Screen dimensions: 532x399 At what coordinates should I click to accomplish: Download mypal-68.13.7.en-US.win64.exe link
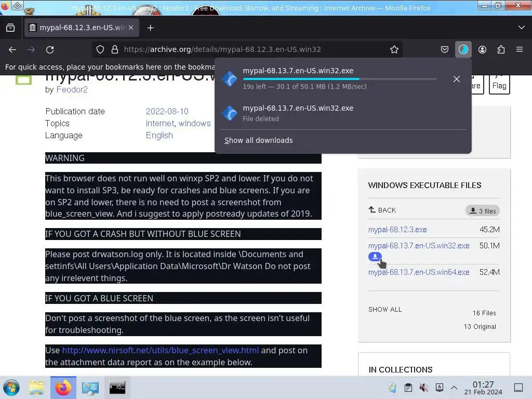[419, 272]
